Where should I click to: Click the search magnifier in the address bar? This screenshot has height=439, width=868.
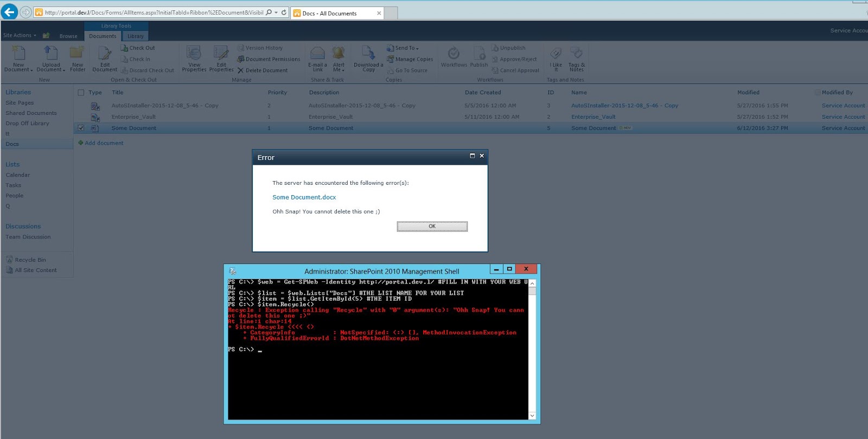269,12
